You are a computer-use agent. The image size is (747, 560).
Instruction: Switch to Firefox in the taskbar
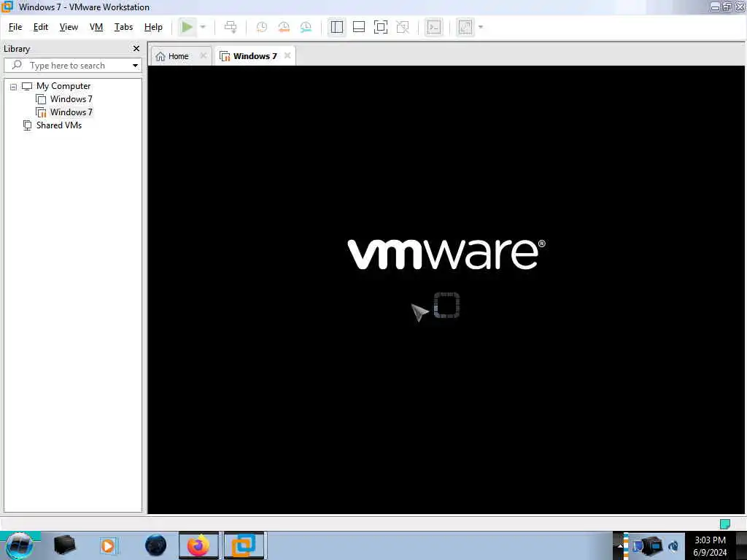coord(198,545)
